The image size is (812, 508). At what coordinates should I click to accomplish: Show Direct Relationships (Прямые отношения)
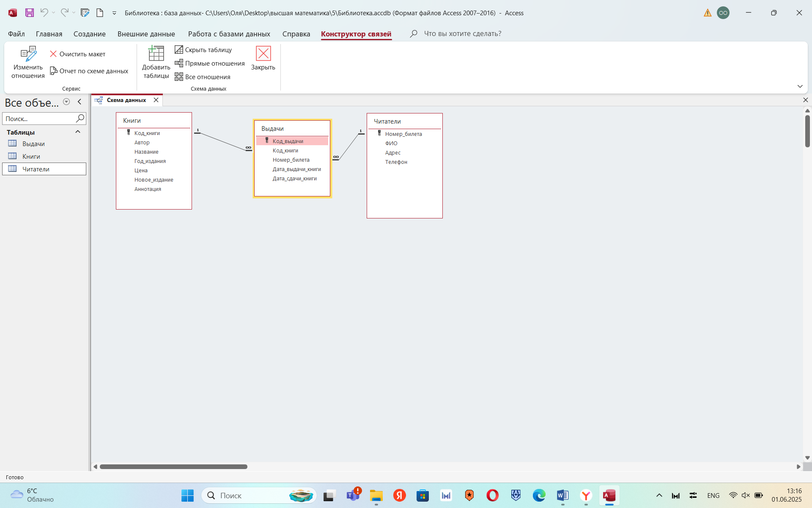pos(210,63)
